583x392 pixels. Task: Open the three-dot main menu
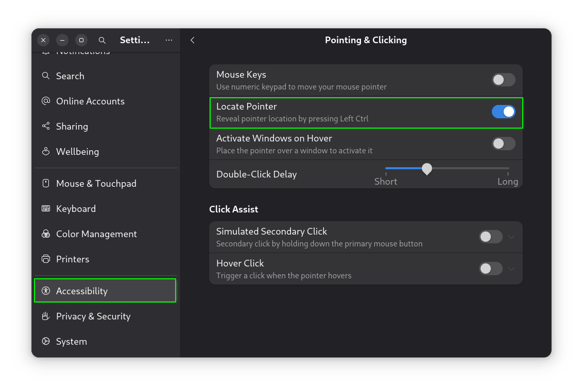tap(169, 40)
